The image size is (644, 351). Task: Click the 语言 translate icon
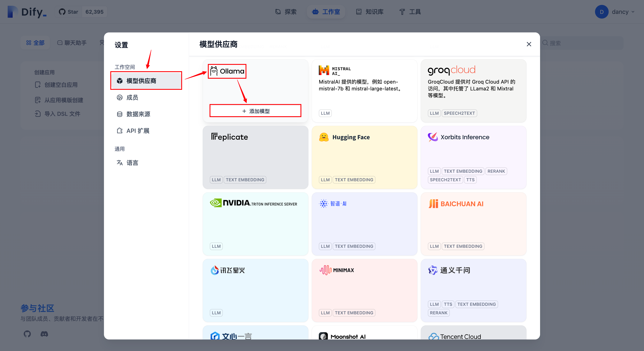(x=120, y=163)
